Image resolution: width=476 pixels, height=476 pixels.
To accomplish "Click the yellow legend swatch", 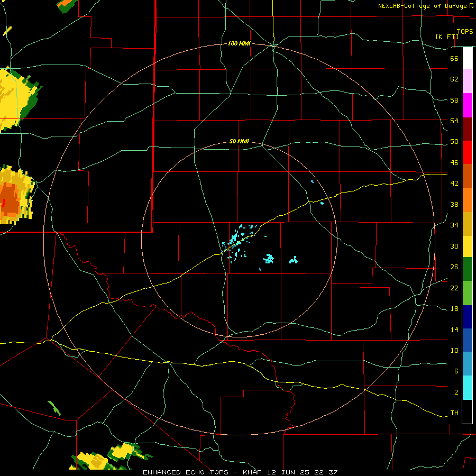I will click(467, 246).
